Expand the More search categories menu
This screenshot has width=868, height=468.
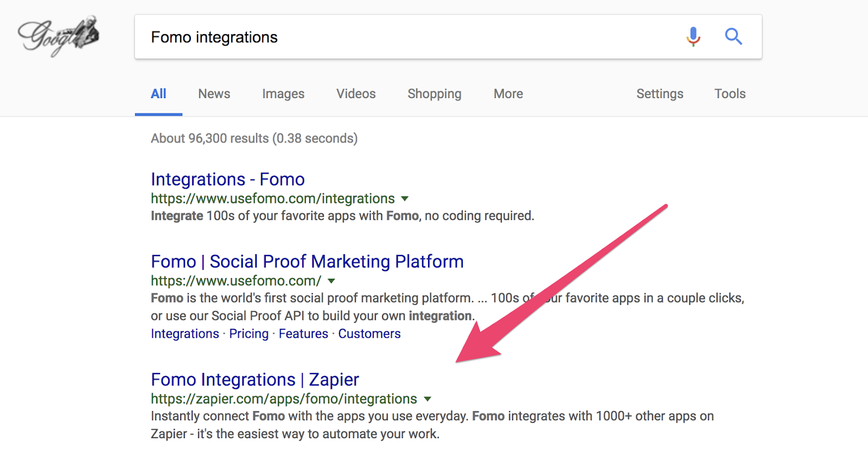coord(508,94)
